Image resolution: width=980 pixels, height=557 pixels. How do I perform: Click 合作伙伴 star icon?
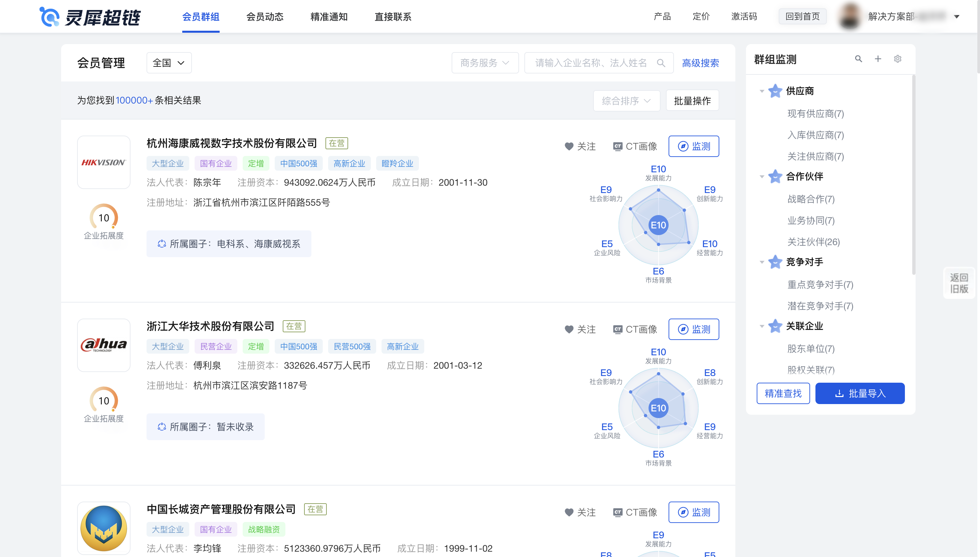[775, 176]
